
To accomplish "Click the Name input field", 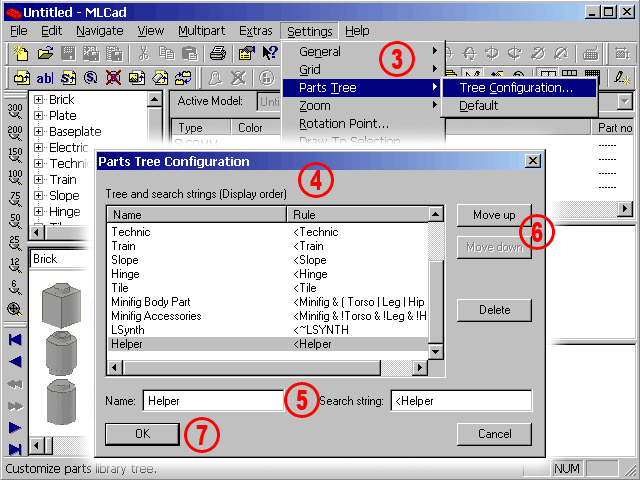I will point(213,401).
